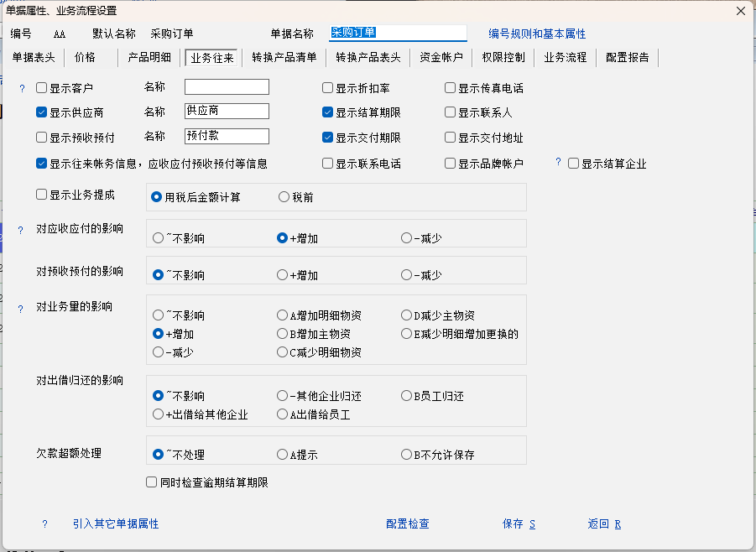Click help icon beside 显示结算企业
Image resolution: width=756 pixels, height=552 pixels.
[x=558, y=163]
